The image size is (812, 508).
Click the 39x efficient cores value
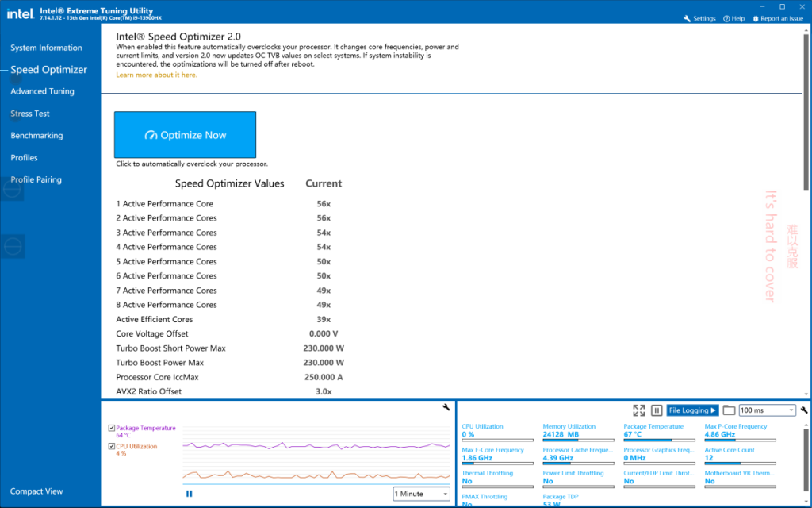click(x=324, y=319)
